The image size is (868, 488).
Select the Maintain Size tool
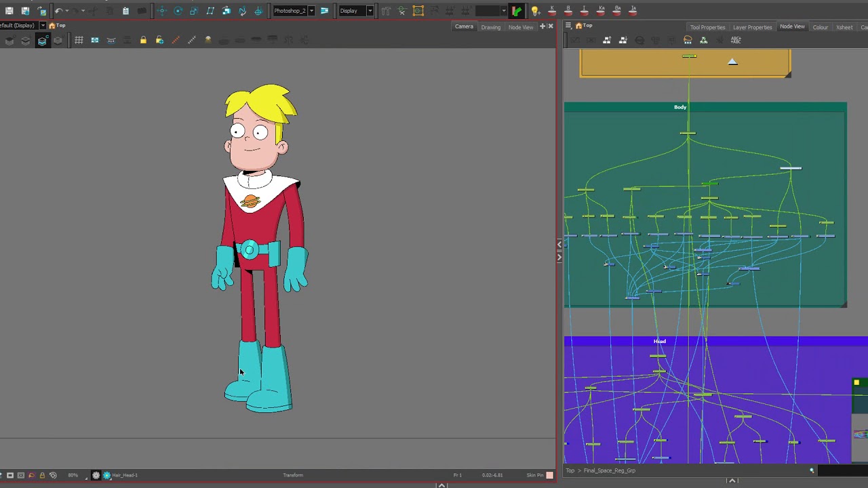[226, 11]
